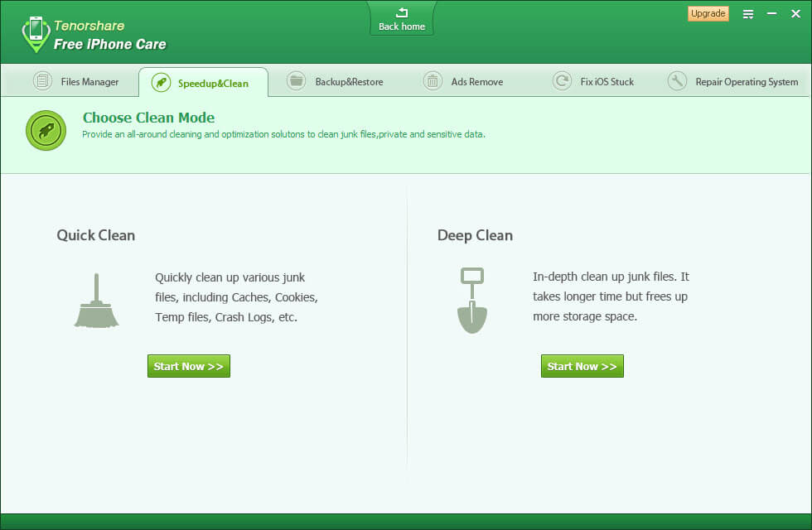Click the Choose Clean Mode heading
The height and width of the screenshot is (530, 812).
tap(148, 118)
